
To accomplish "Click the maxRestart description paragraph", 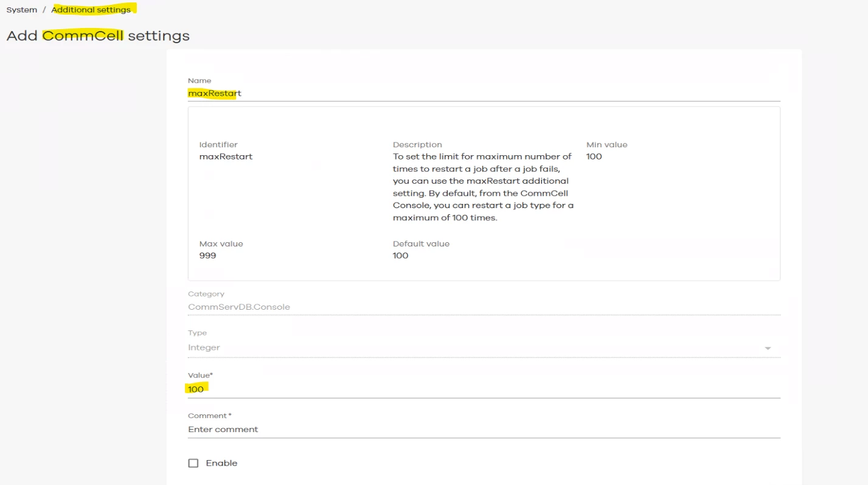I will (x=483, y=187).
